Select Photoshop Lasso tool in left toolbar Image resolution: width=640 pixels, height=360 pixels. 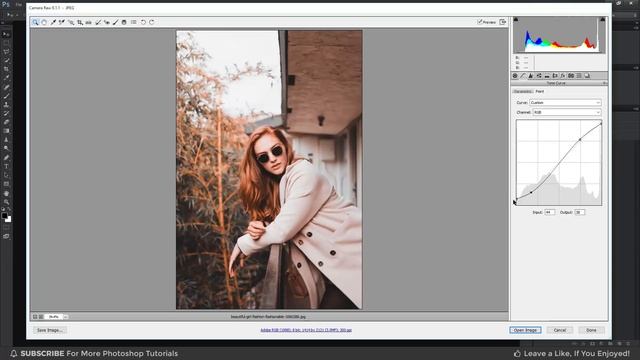(6, 51)
